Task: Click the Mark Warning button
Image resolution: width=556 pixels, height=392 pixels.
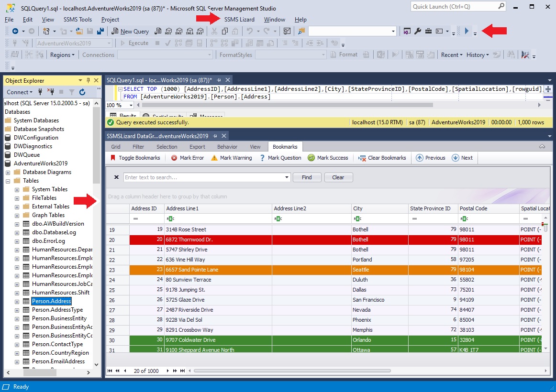Action: coord(231,158)
